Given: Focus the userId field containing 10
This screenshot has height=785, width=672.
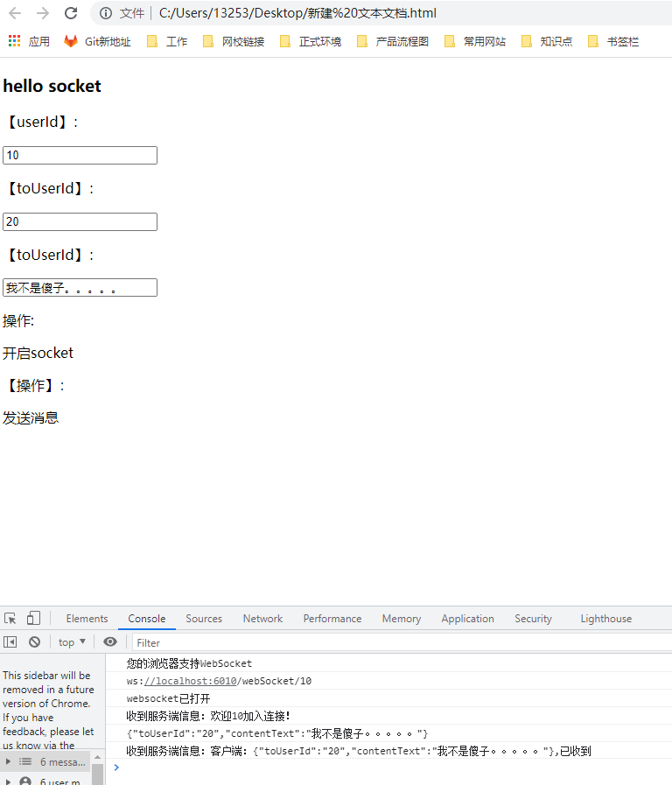Looking at the screenshot, I should (80, 155).
